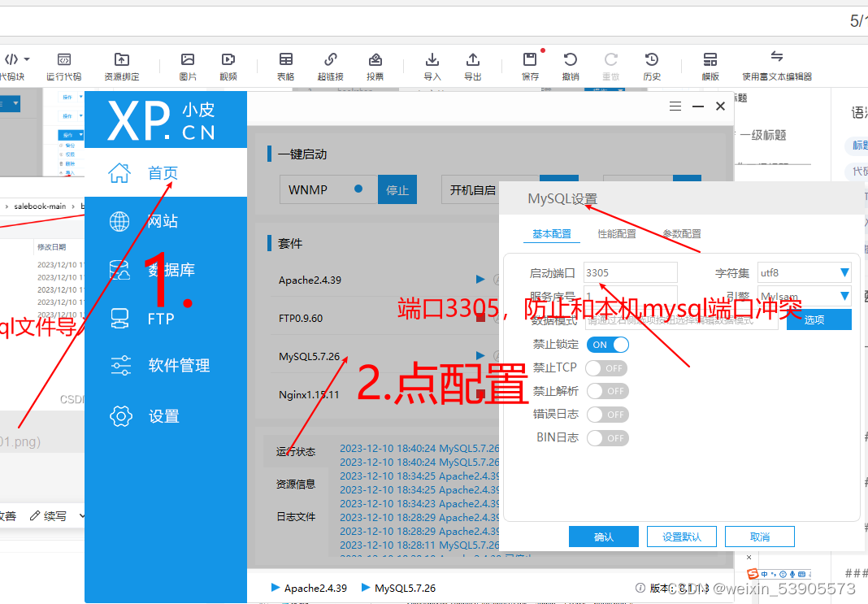Save the article with the save icon
The image size is (868, 604).
coord(530,59)
